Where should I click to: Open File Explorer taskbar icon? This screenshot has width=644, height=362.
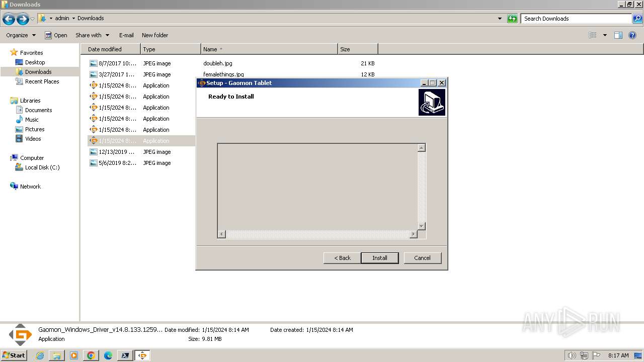coord(57,355)
